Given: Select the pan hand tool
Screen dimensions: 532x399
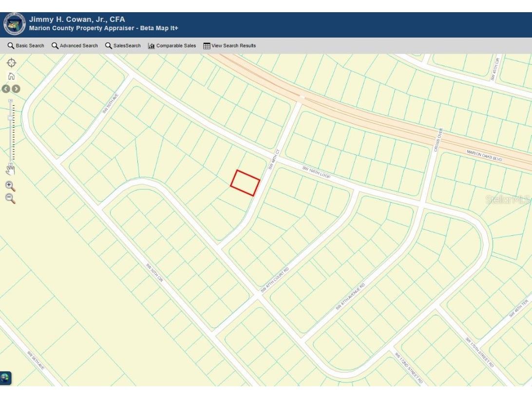Looking at the screenshot, I should [x=11, y=170].
